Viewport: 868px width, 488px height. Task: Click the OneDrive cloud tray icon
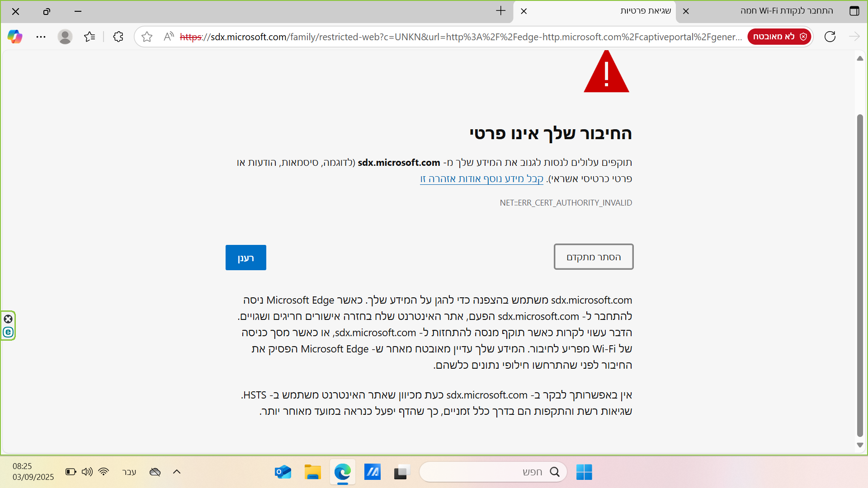(155, 472)
